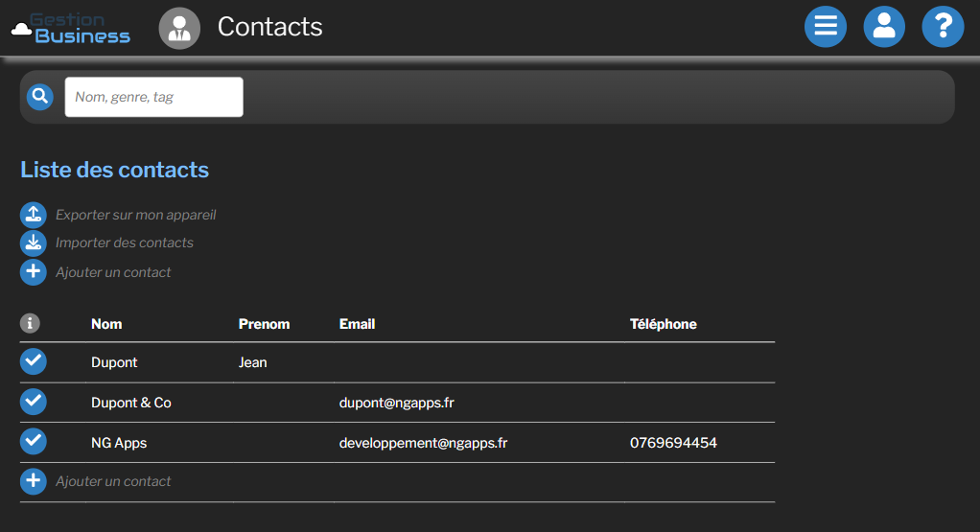Viewport: 980px width, 532px height.
Task: Toggle the checkmark for Dupont Jean
Action: click(34, 361)
